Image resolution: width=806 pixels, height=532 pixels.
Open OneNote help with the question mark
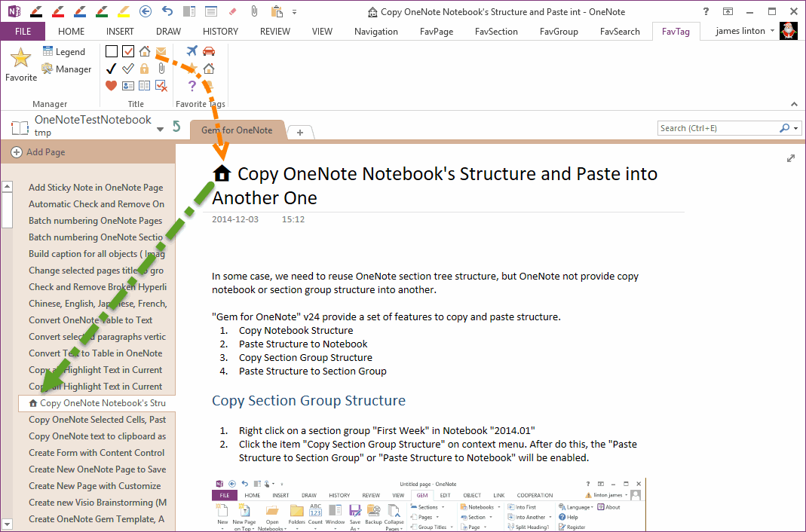click(706, 11)
